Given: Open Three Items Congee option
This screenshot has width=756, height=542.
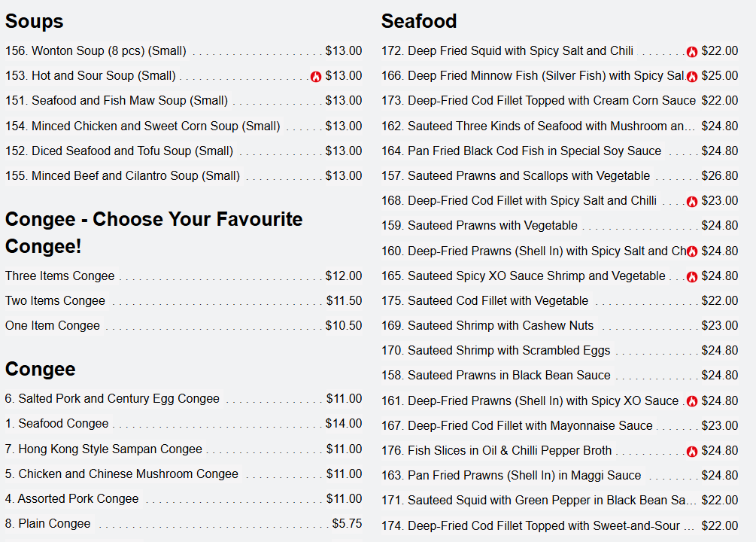Looking at the screenshot, I should 184,276.
